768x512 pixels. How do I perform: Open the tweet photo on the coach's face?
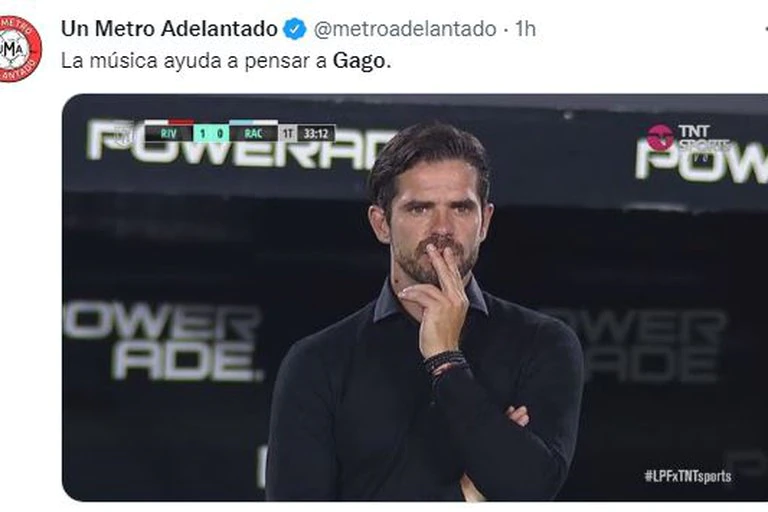(x=431, y=211)
